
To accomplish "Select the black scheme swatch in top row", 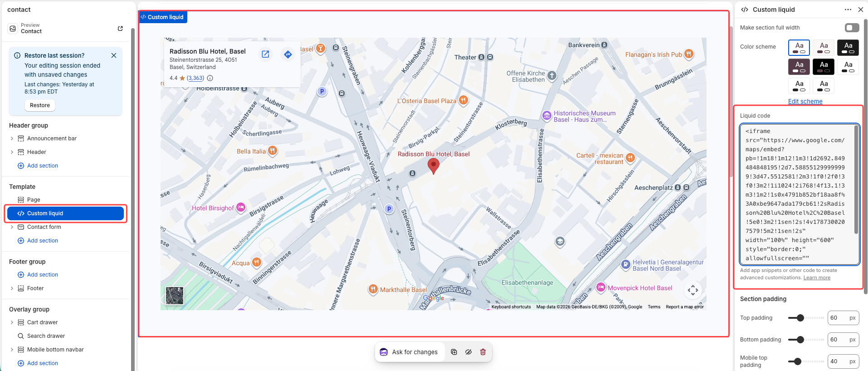I will click(848, 48).
